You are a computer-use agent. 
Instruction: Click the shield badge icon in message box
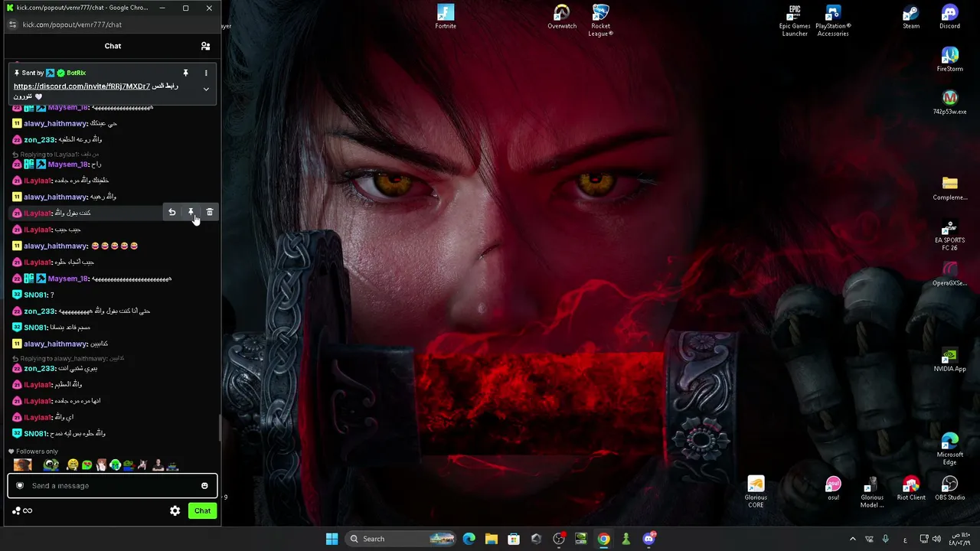coord(20,486)
